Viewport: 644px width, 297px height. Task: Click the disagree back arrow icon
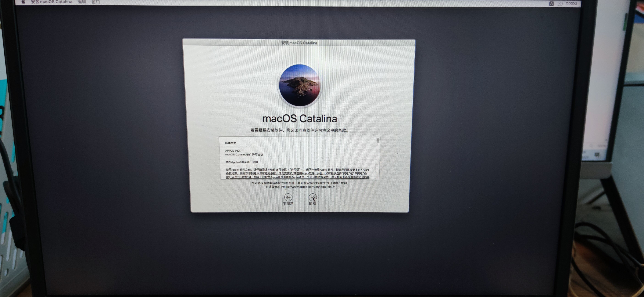click(288, 197)
